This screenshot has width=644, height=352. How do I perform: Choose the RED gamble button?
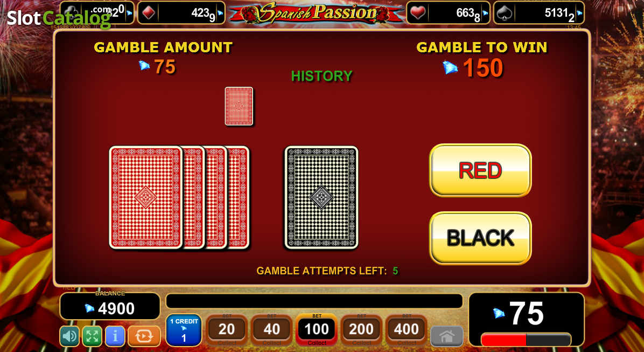pos(480,170)
